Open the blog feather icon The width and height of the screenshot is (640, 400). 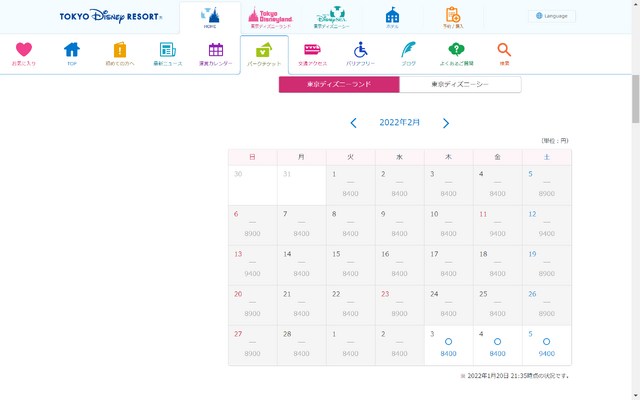point(409,54)
